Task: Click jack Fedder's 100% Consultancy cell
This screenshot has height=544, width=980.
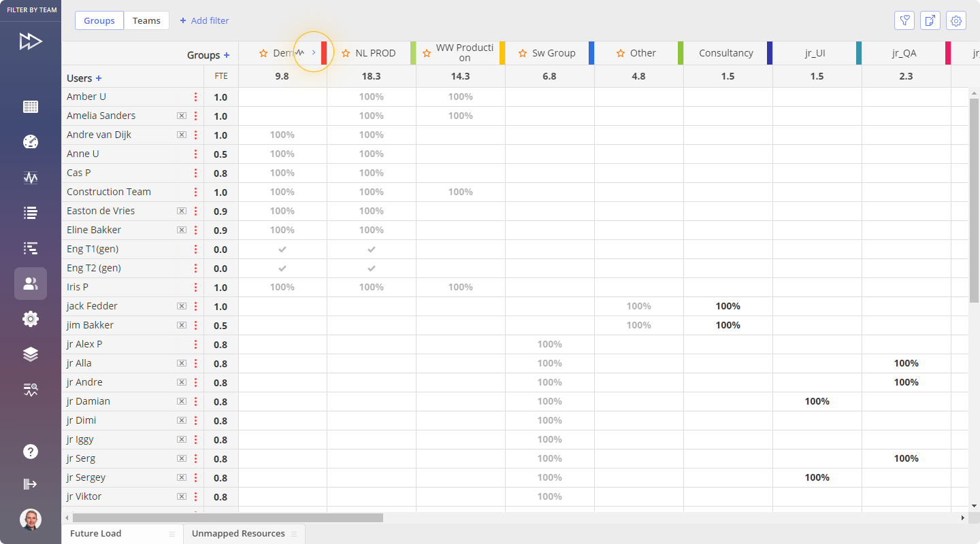Action: pos(728,306)
